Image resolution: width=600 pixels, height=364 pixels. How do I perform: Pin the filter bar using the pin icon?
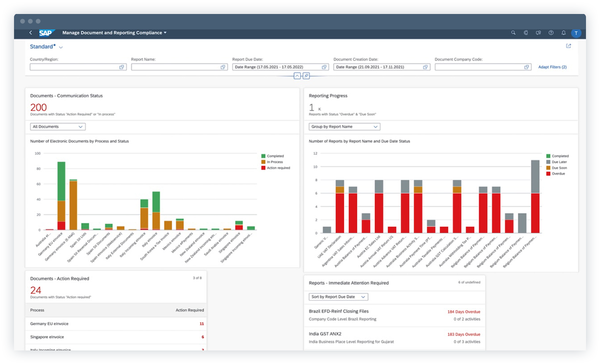coord(306,76)
